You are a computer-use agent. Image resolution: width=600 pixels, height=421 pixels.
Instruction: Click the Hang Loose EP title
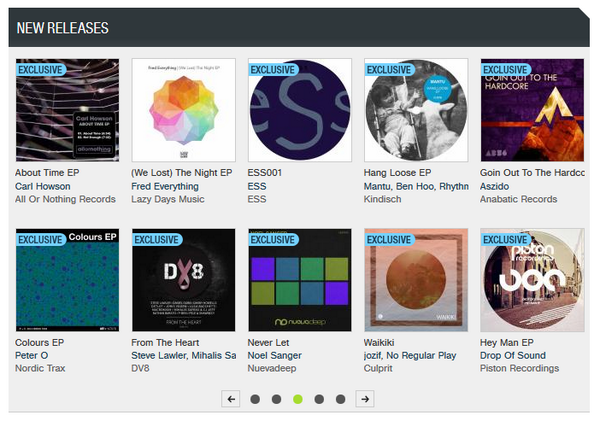pyautogui.click(x=398, y=173)
